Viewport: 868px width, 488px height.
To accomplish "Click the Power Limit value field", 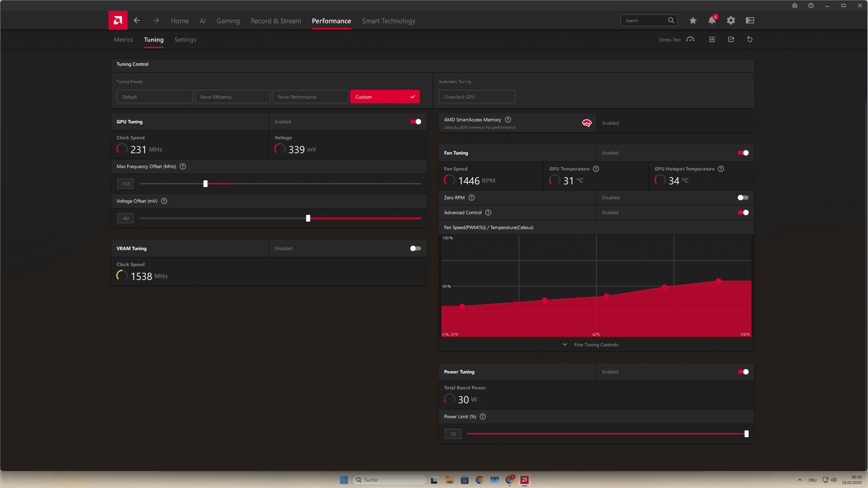I will click(453, 434).
